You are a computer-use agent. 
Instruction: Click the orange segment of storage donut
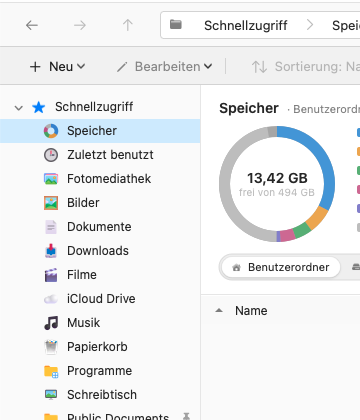[317, 218]
